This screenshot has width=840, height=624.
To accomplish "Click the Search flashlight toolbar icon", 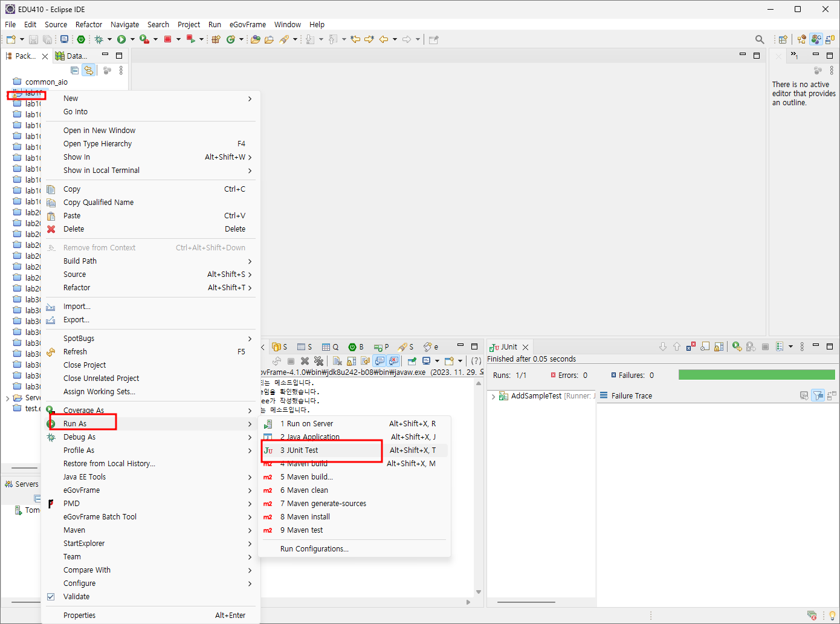I will pos(284,39).
